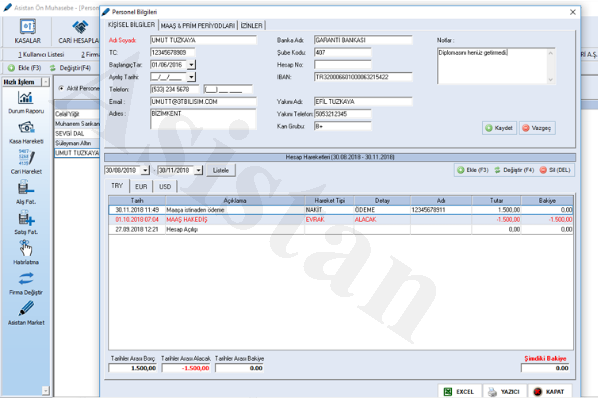
Task: Open Asistan Market in the sidebar
Action: point(26,313)
